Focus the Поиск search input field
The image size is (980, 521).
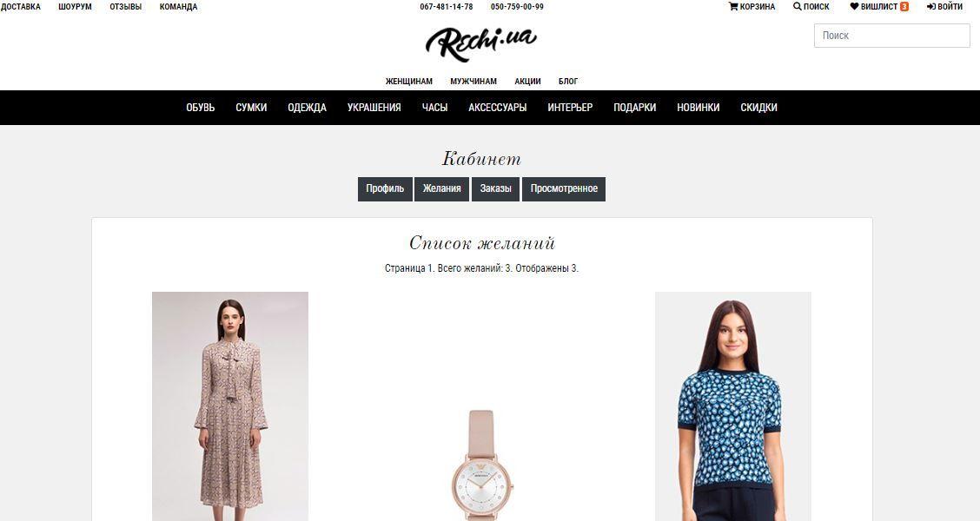[x=892, y=36]
